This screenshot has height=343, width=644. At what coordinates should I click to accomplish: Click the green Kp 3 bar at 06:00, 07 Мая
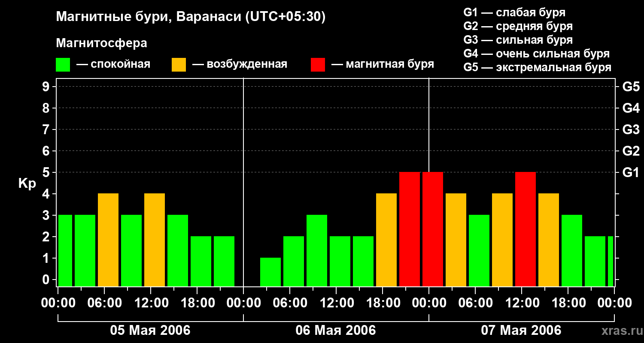479,250
